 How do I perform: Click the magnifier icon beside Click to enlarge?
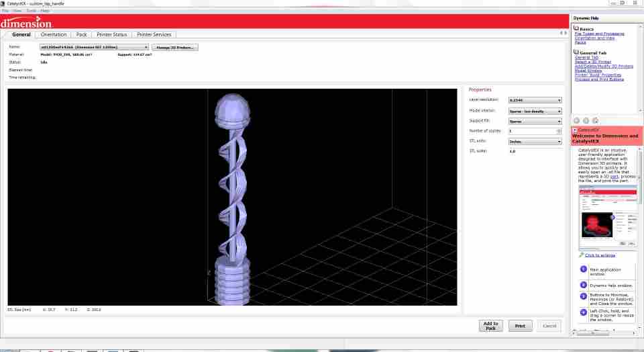[581, 255]
